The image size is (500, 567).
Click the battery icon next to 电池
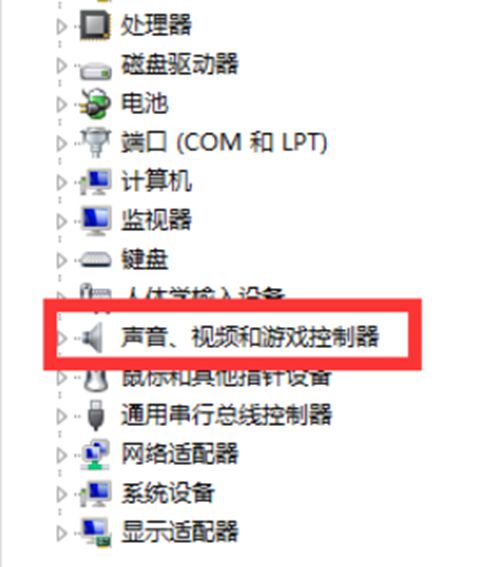[x=95, y=103]
